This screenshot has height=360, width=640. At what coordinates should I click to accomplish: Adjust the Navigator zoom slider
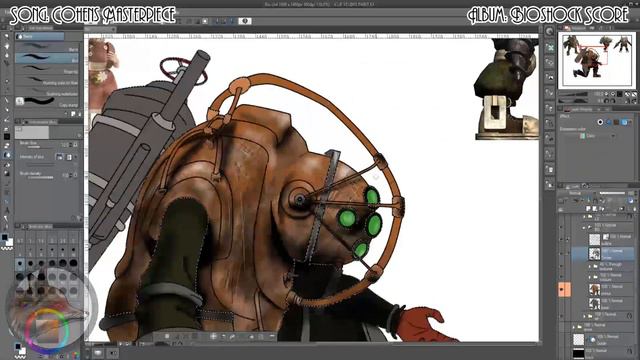pos(573,94)
